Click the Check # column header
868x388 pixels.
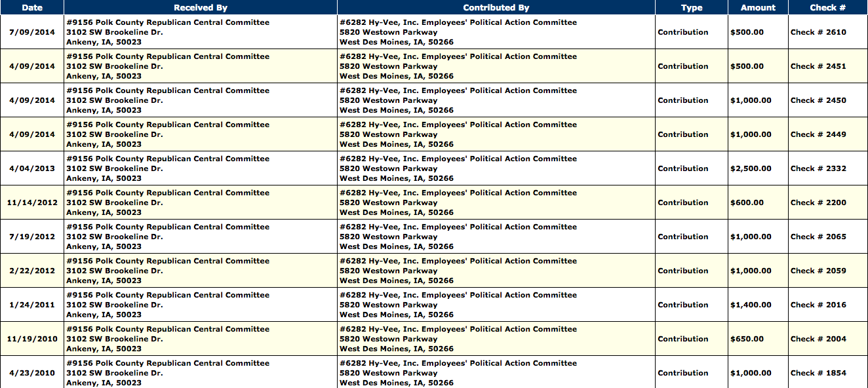pos(828,8)
